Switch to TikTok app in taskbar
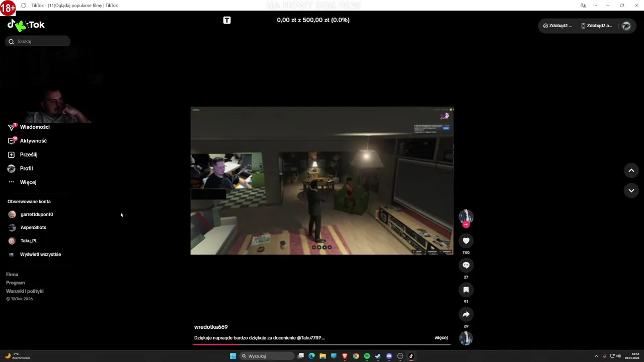 (411, 356)
